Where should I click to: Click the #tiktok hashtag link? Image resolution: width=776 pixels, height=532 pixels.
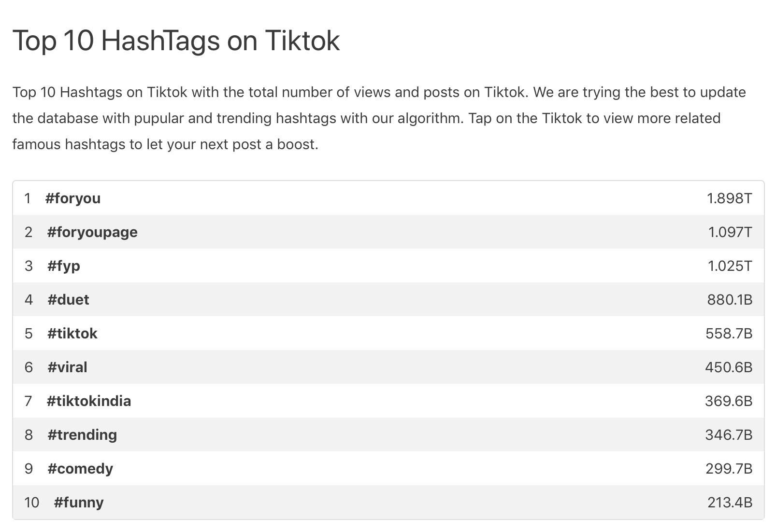[72, 334]
